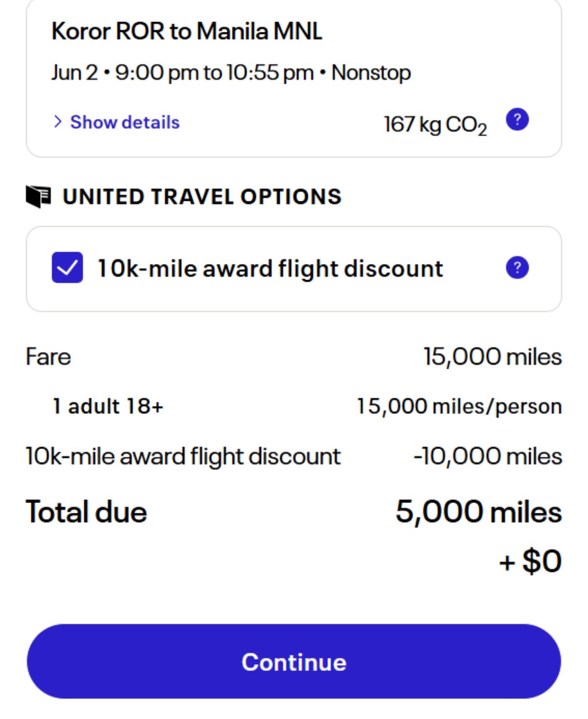Click the 10k-mile award flight discount option label
The image size is (588, 719).
[x=270, y=268]
